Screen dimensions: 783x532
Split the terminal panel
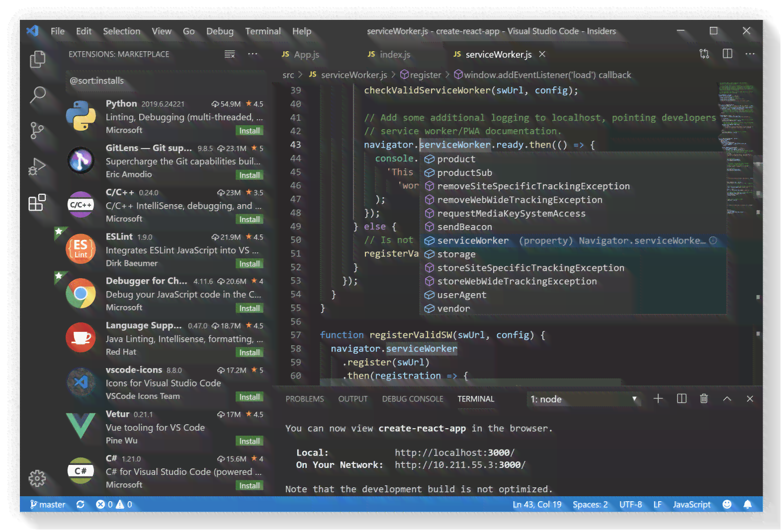682,399
